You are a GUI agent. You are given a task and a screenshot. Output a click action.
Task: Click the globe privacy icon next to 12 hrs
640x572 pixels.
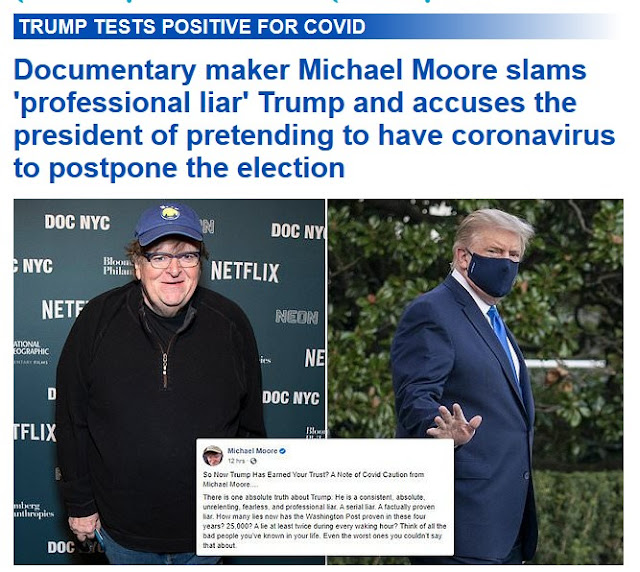pos(253,461)
